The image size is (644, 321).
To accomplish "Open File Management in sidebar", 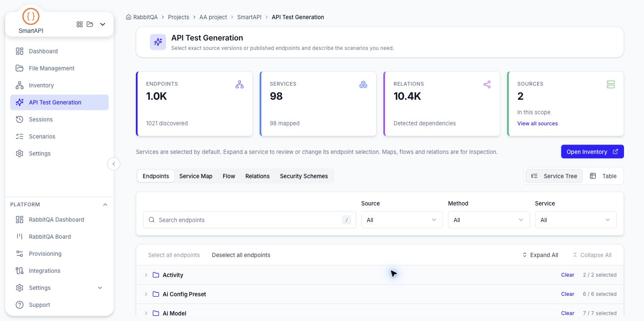I will point(59,68).
